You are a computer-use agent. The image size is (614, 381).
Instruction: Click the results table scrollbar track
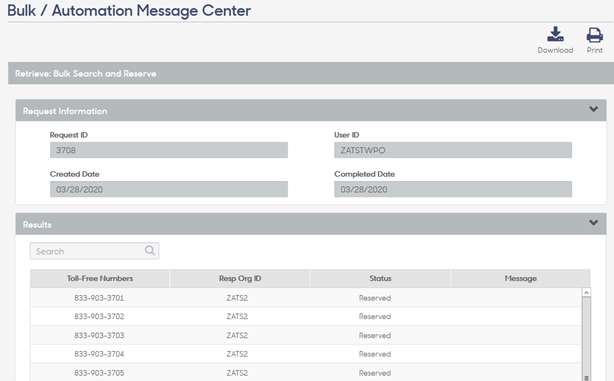pyautogui.click(x=586, y=337)
